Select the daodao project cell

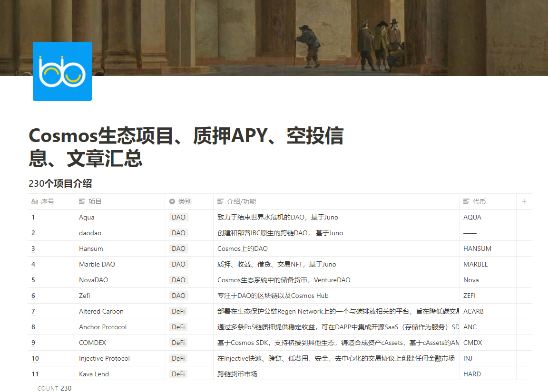click(120, 233)
